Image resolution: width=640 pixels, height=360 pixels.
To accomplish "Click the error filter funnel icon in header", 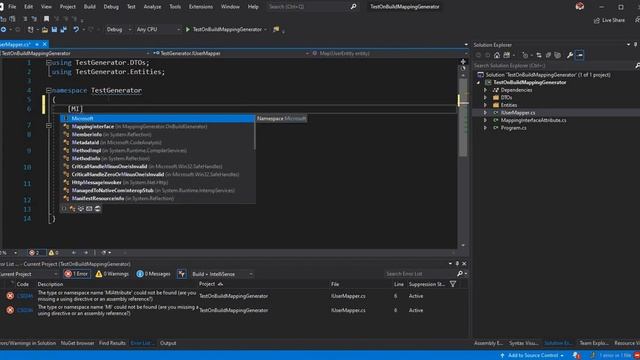I will point(453,284).
